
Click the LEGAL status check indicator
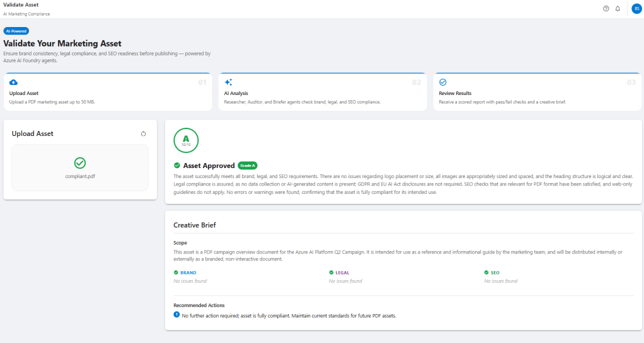point(331,273)
